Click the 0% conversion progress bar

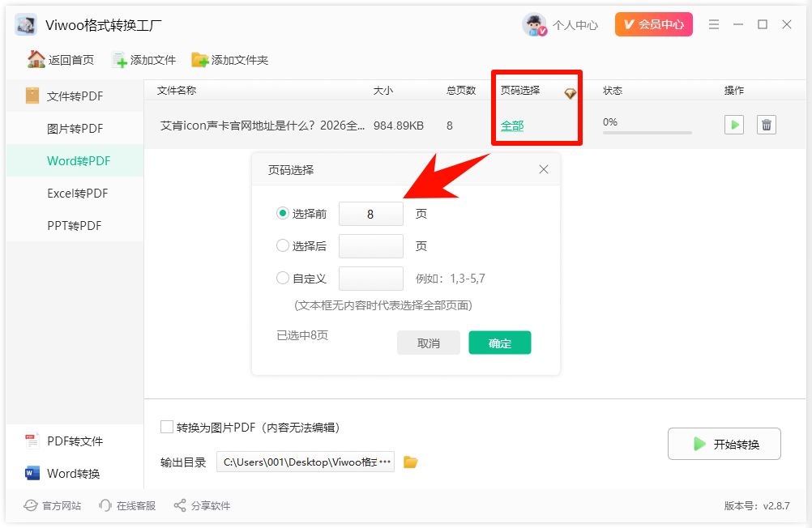tap(647, 133)
